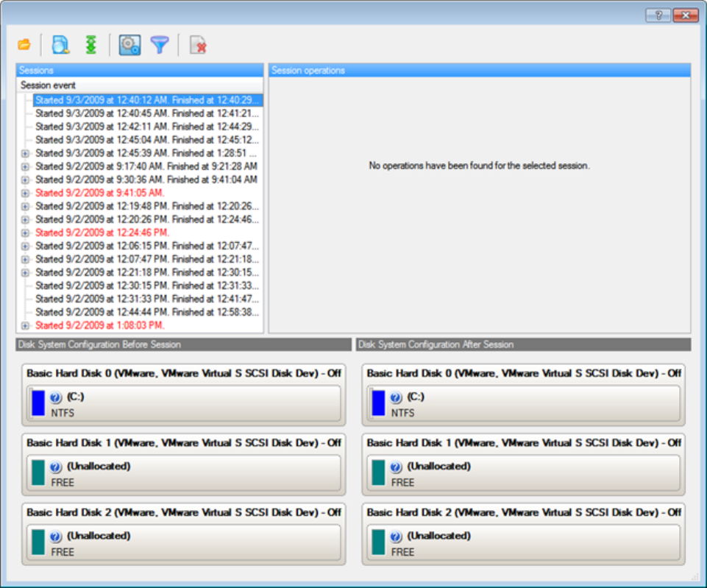
Task: Click the teal Disk 1 color bar in After Session
Action: coord(378,472)
